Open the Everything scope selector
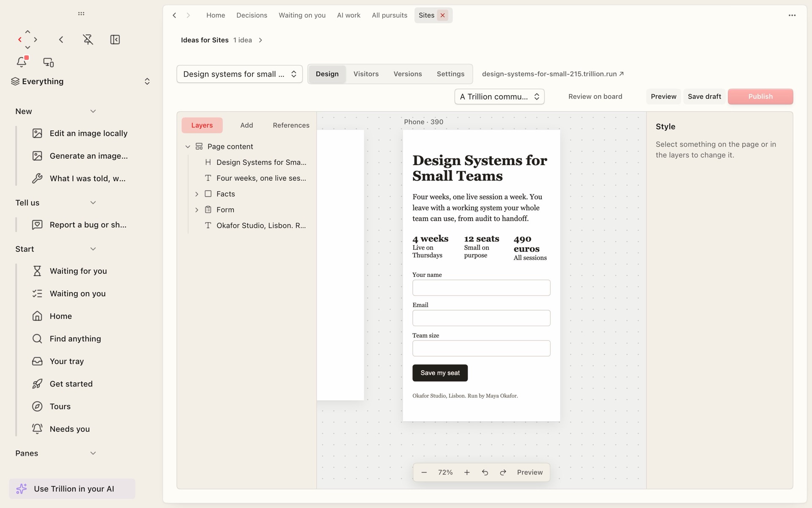 point(80,81)
